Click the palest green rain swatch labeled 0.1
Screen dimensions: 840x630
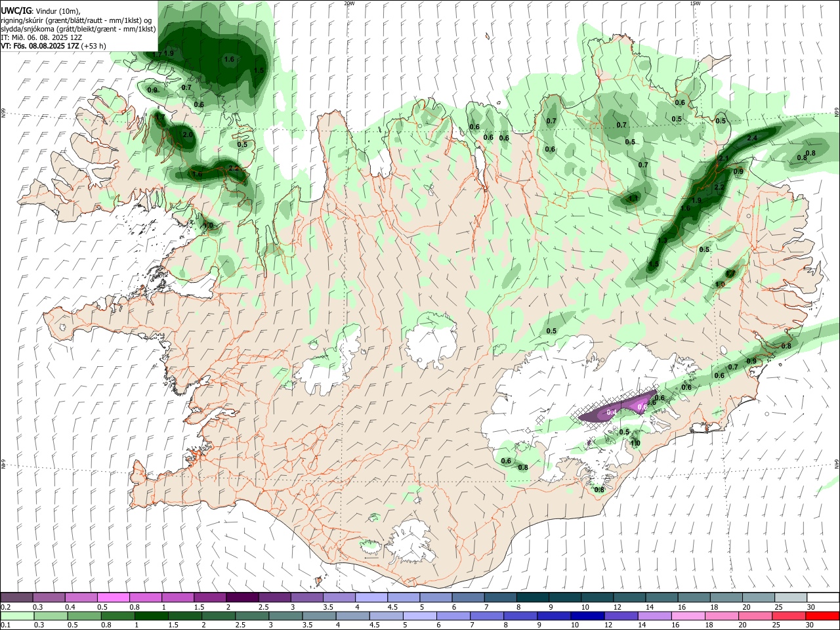[x=17, y=616]
